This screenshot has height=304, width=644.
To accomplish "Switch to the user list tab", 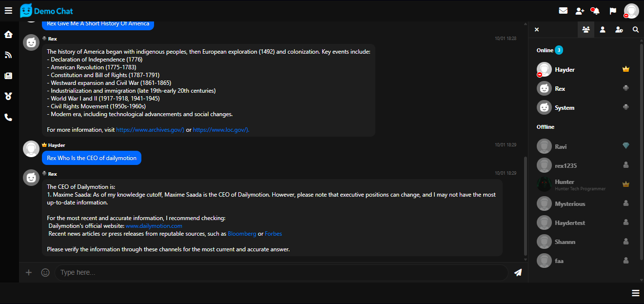I will pos(586,30).
